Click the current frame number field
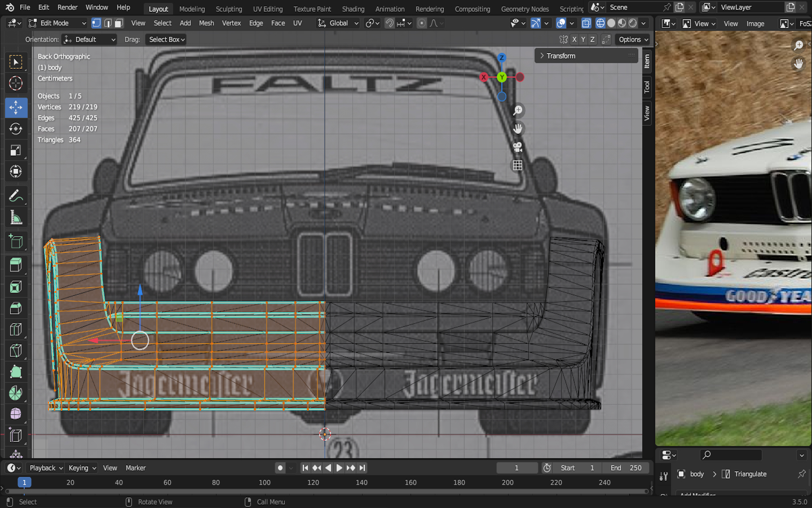The image size is (812, 508). click(x=517, y=468)
